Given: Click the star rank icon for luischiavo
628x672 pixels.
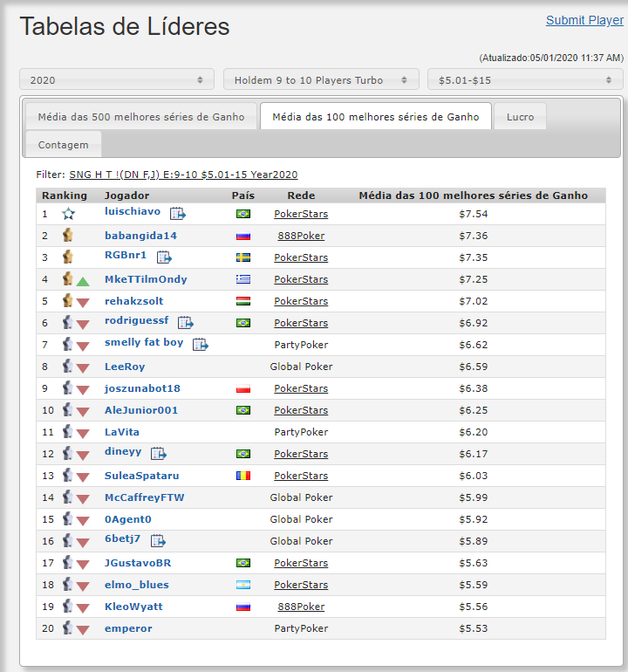Looking at the screenshot, I should pyautogui.click(x=69, y=214).
